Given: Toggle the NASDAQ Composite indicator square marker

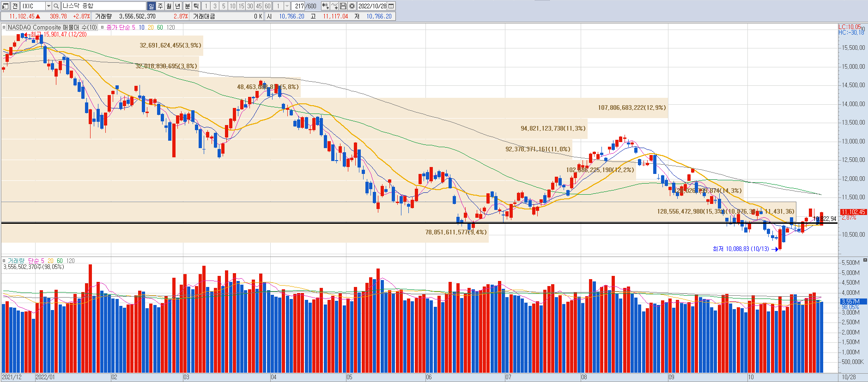Looking at the screenshot, I should point(4,27).
